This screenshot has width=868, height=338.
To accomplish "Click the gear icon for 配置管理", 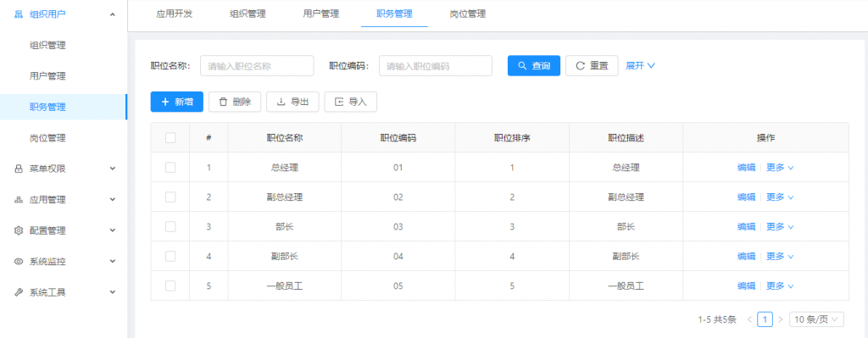I will point(19,230).
